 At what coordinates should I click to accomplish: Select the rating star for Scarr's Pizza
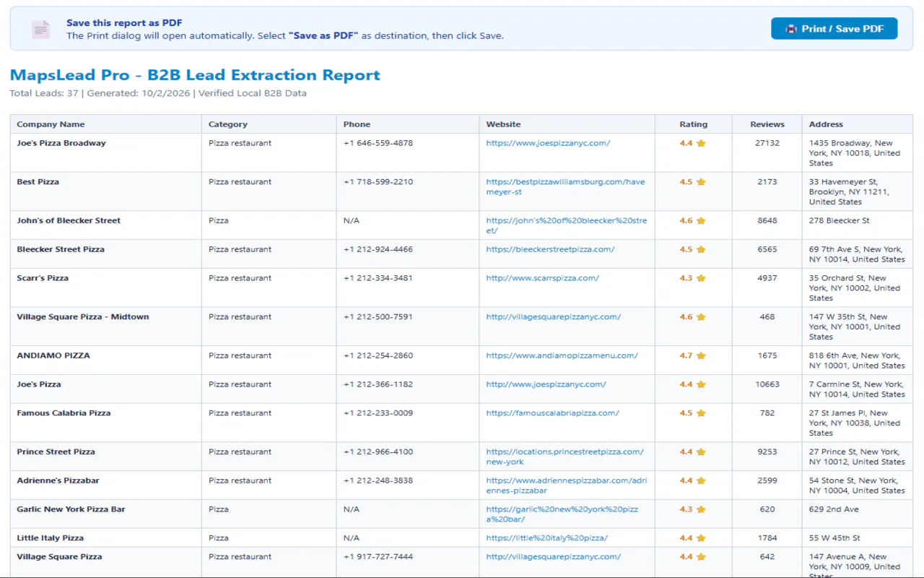pos(701,278)
